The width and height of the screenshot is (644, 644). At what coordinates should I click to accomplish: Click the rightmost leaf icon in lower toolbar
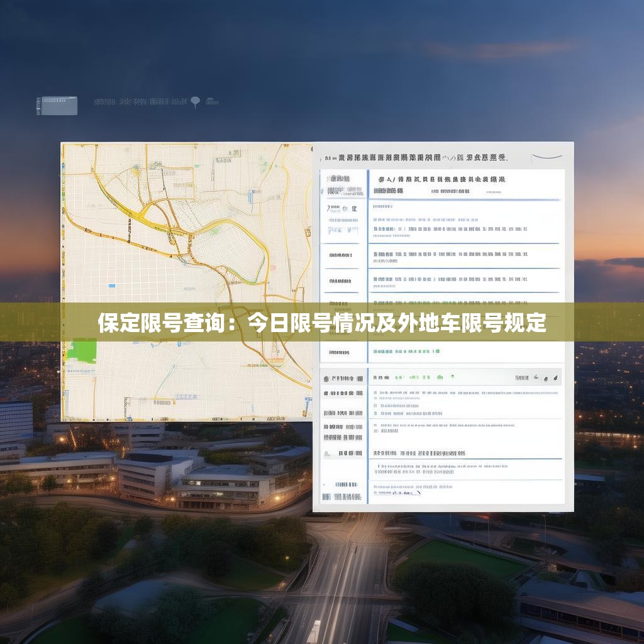click(x=556, y=378)
